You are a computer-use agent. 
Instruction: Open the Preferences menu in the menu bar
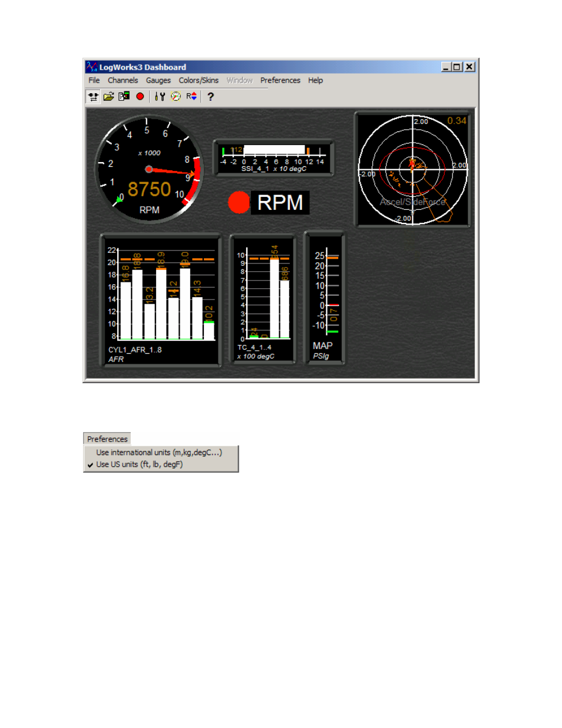[x=280, y=80]
